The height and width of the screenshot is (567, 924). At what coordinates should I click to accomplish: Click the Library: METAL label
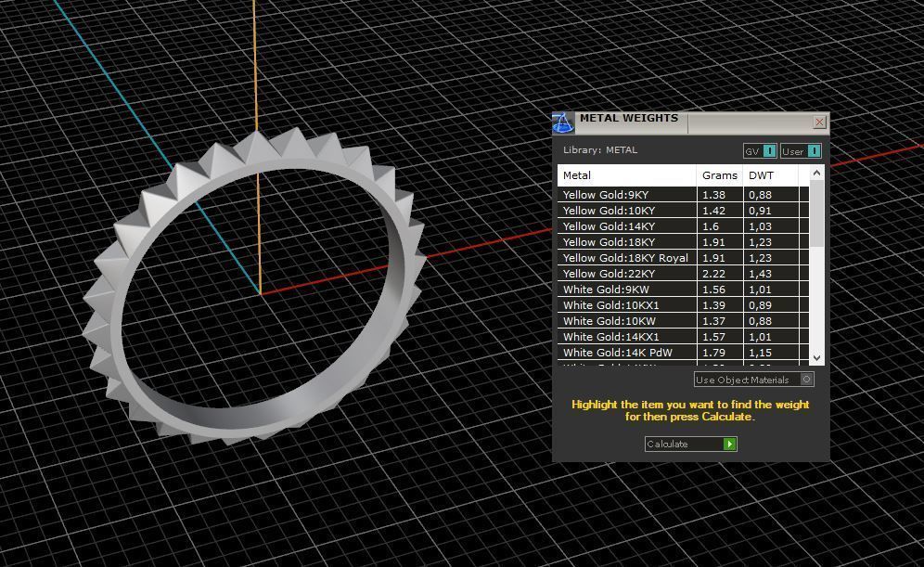[x=600, y=149]
